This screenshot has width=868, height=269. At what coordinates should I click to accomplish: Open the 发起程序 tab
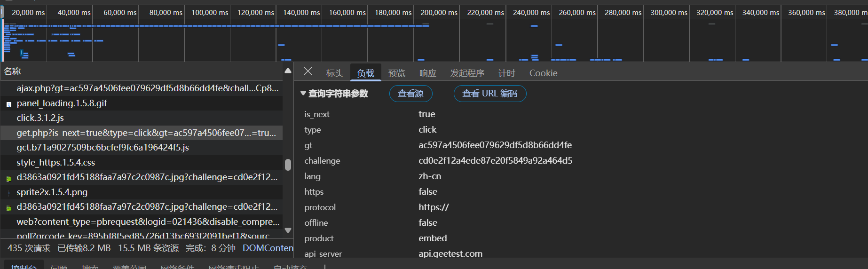467,73
